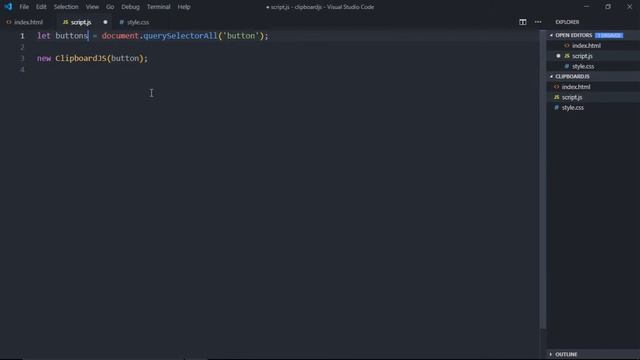Open script.js in CLIPBOARDJS folder
640x360 pixels.
572,97
